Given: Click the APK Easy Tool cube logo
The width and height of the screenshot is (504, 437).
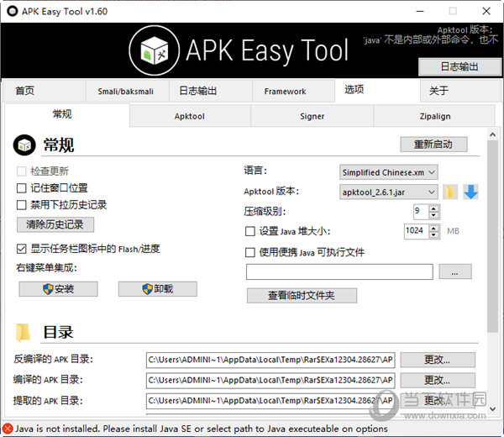Looking at the screenshot, I should (155, 50).
